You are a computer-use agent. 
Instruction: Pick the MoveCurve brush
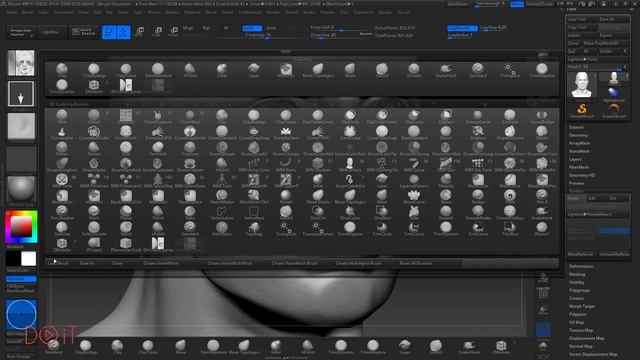pos(414,196)
